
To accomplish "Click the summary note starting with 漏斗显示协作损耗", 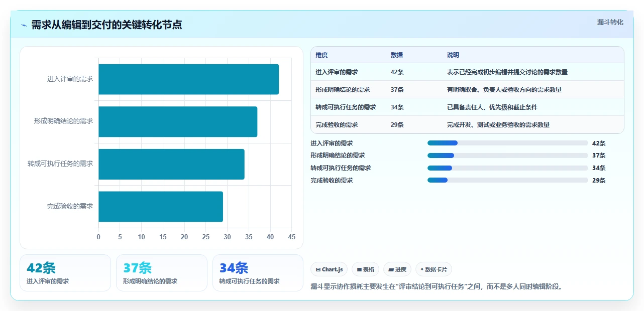I will click(x=436, y=287).
